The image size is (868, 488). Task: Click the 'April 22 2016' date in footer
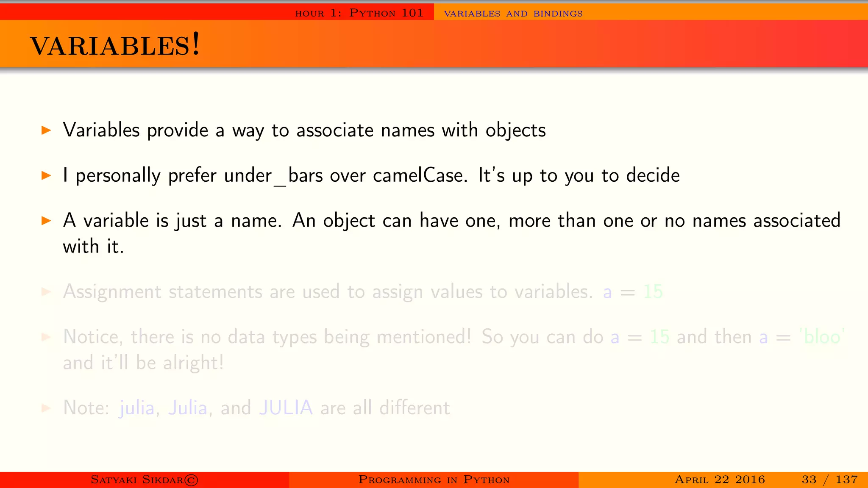(x=720, y=480)
